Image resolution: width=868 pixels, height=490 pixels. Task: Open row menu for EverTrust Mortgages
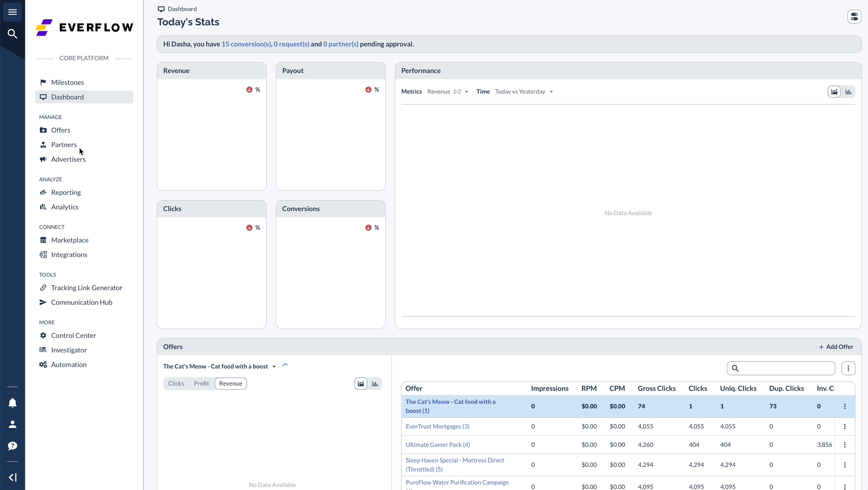pyautogui.click(x=845, y=426)
